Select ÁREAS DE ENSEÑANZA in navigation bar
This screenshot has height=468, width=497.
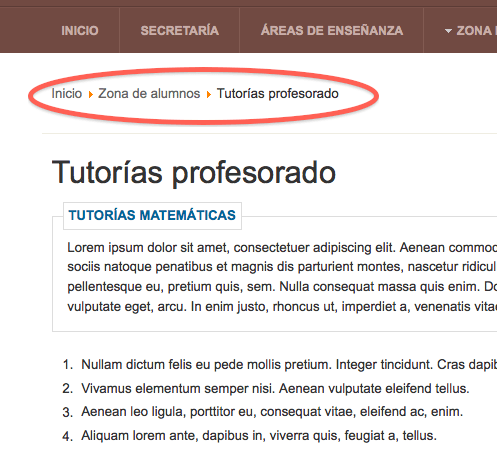332,31
